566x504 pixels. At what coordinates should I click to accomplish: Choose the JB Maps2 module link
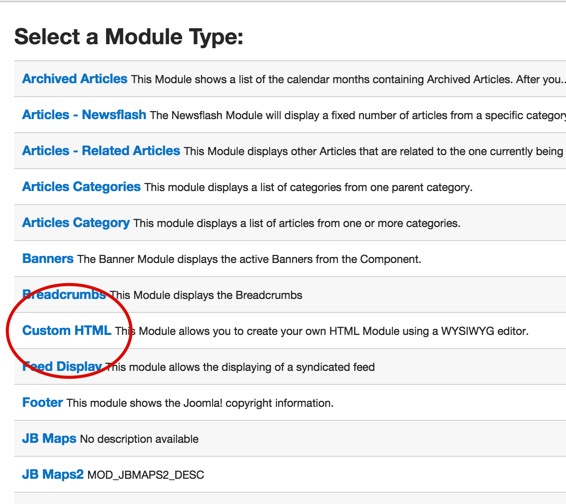click(53, 474)
